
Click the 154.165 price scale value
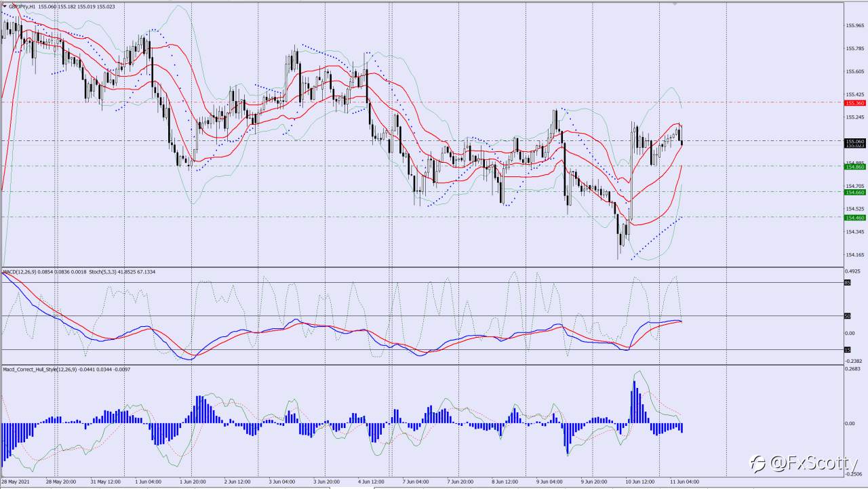[x=854, y=255]
